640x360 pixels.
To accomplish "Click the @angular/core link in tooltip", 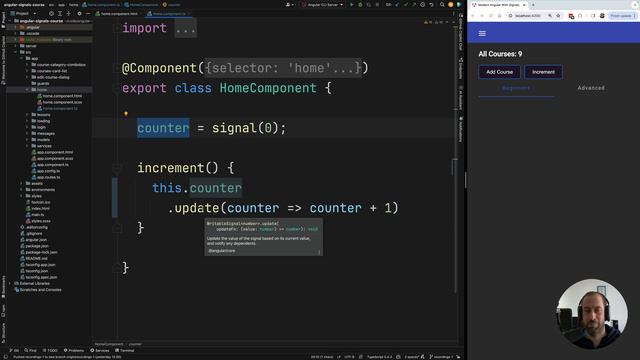I will coord(222,251).
